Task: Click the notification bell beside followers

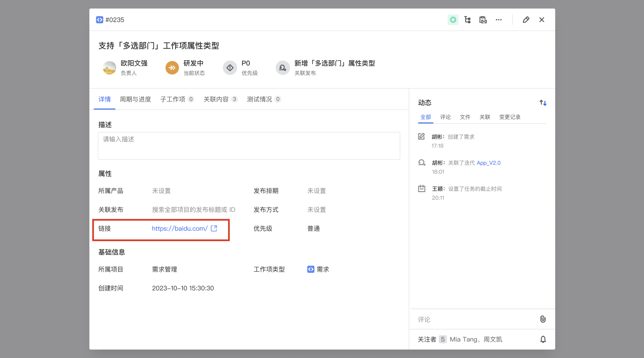Action: (x=543, y=339)
